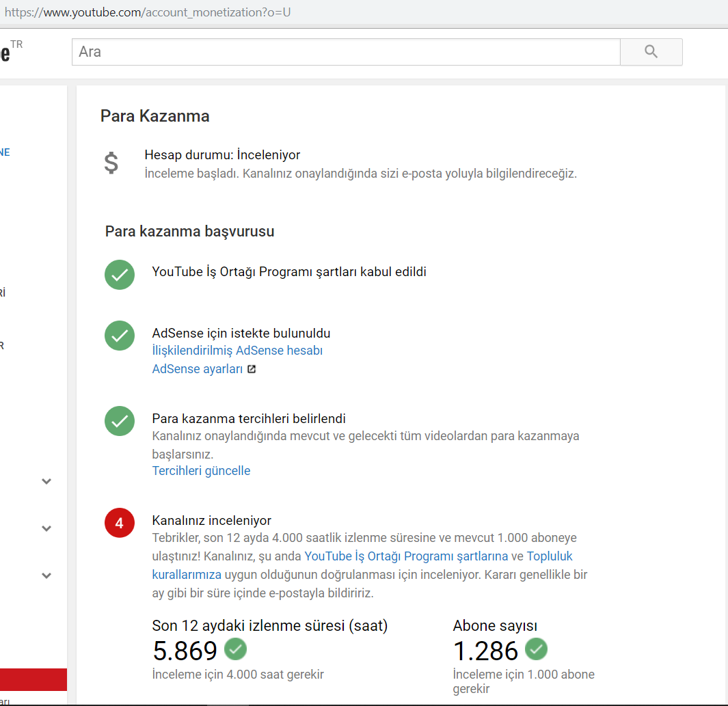Open İlişkilendirilmiş AdSense hesabı link
Image resolution: width=728 pixels, height=706 pixels.
coord(237,351)
